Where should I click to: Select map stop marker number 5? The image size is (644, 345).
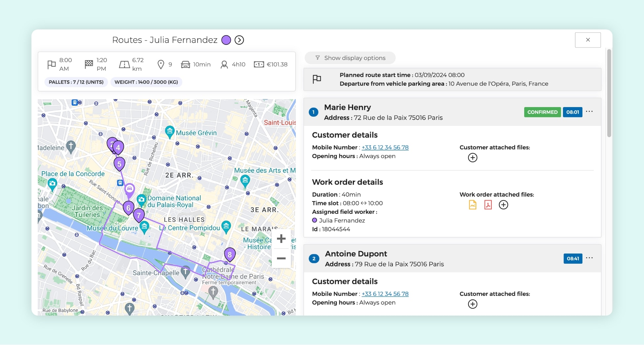pyautogui.click(x=119, y=164)
